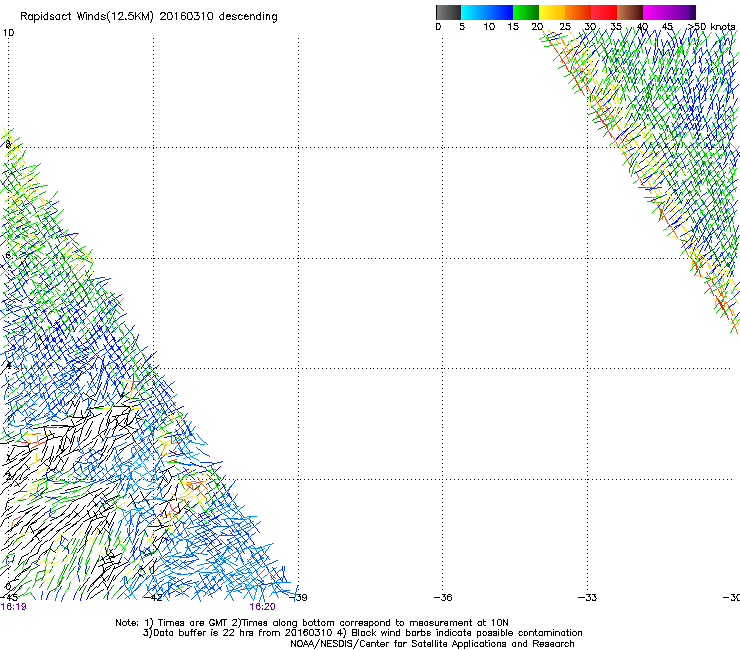The width and height of the screenshot is (740, 650).
Task: Click the brown 35-40 knots color segment
Action: pyautogui.click(x=630, y=12)
